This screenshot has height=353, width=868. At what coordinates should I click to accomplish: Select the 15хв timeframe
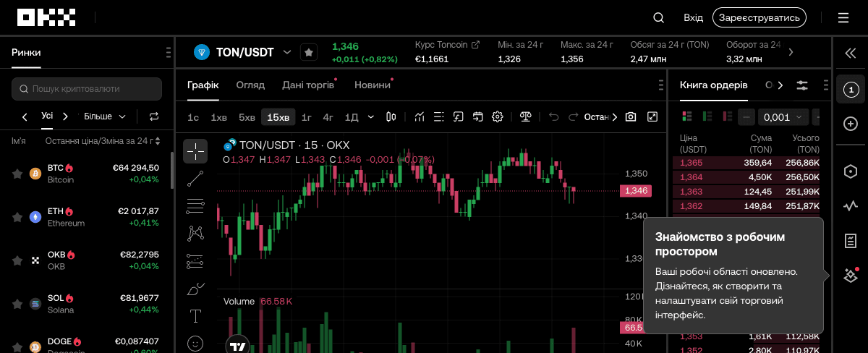coord(278,116)
